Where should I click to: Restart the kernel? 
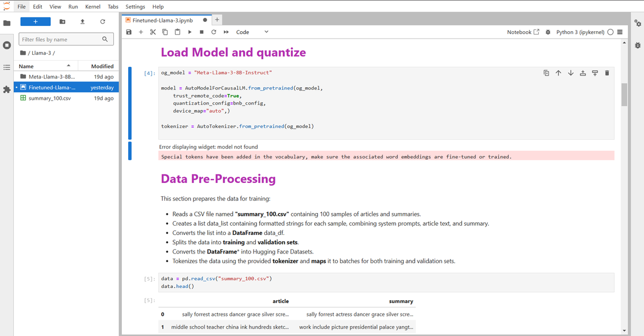click(214, 32)
